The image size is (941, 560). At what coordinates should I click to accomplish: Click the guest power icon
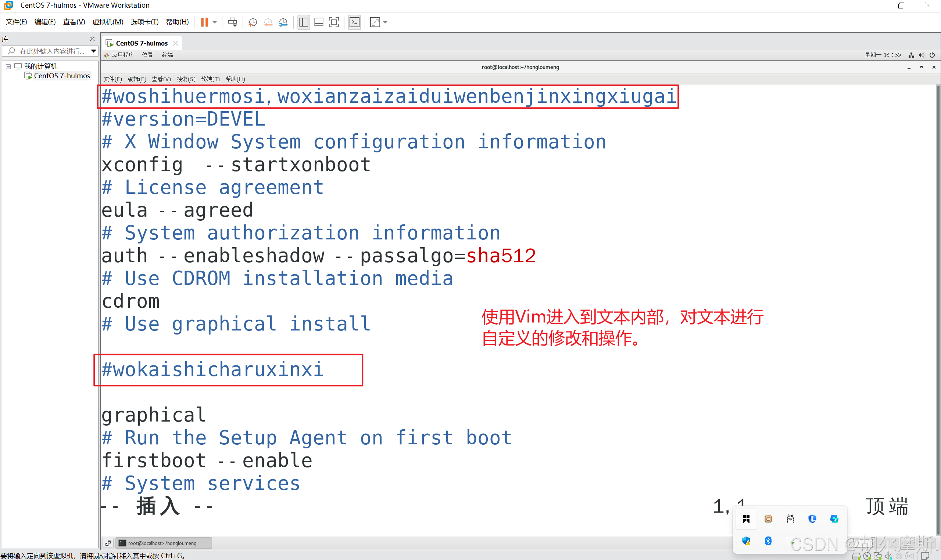[932, 55]
